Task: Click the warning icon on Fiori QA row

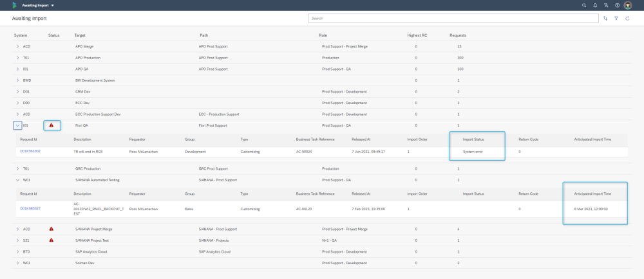Action: 52,125
